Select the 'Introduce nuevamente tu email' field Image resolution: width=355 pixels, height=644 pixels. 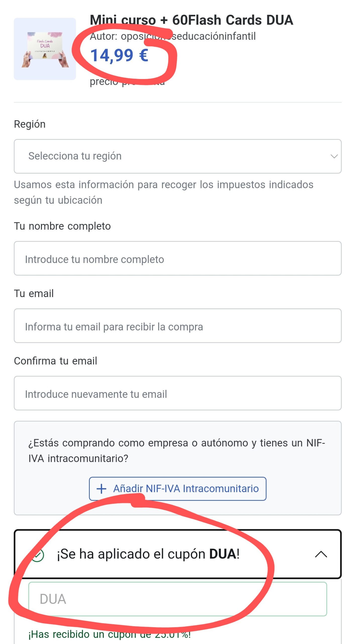(177, 393)
